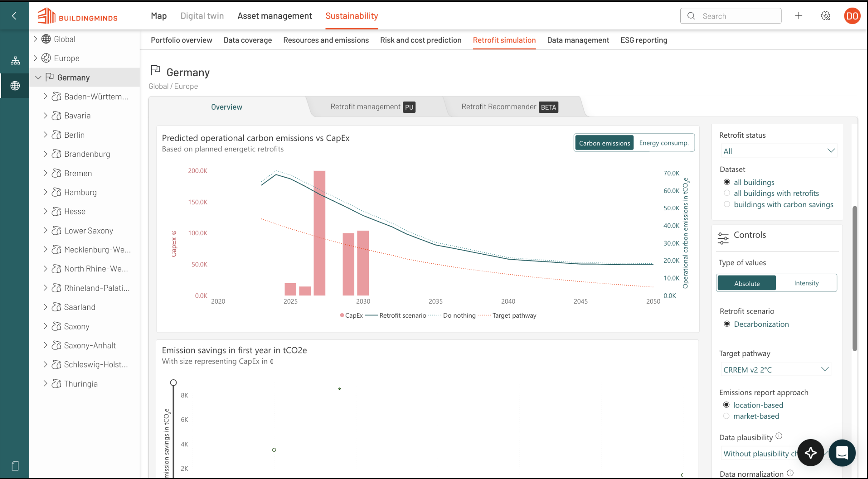Select the globe icon in the left rail
Viewport: 868px width, 479px height.
(15, 86)
